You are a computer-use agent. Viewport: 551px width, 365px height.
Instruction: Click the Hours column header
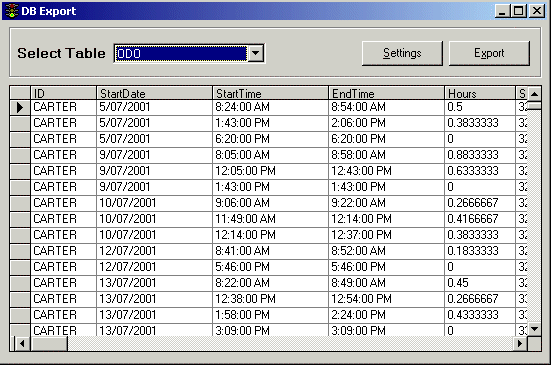pyautogui.click(x=480, y=93)
